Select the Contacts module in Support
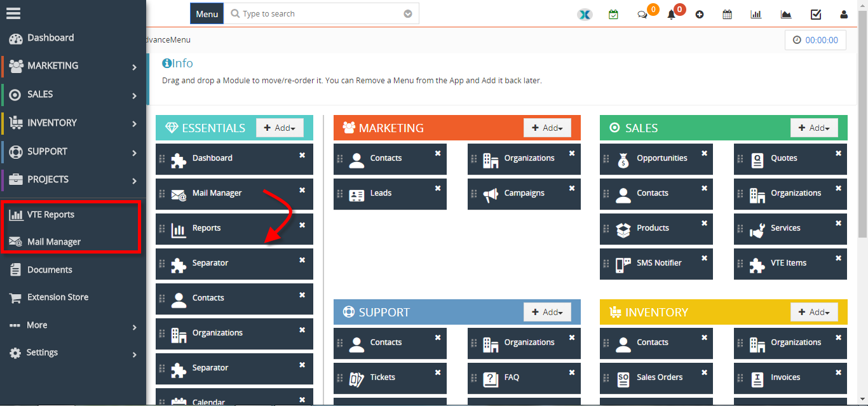 pos(390,343)
